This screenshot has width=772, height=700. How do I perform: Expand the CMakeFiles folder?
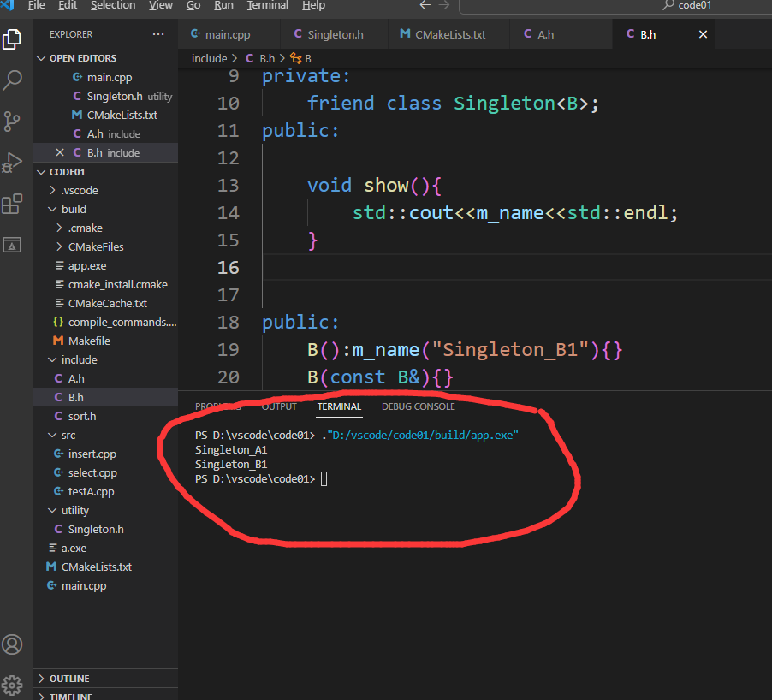(105, 246)
